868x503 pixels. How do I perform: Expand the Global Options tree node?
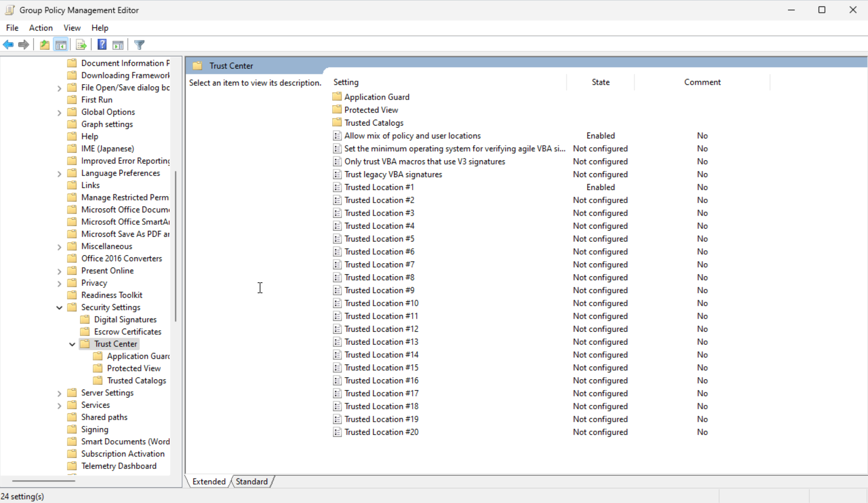point(59,113)
